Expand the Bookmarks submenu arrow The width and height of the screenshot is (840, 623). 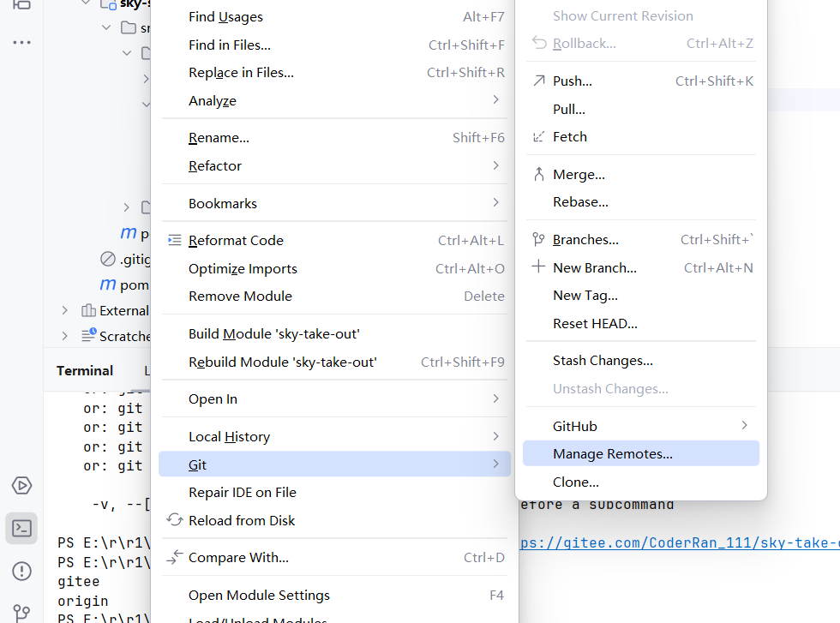[x=495, y=202]
